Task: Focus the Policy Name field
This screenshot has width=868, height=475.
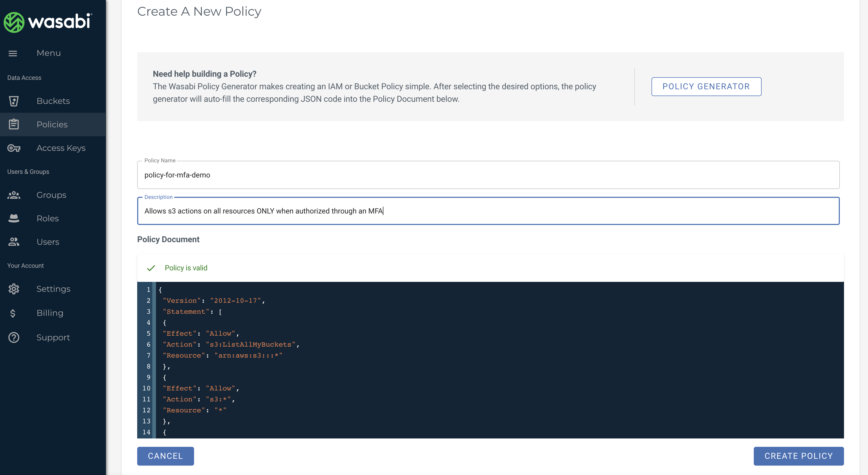Action: (x=488, y=175)
